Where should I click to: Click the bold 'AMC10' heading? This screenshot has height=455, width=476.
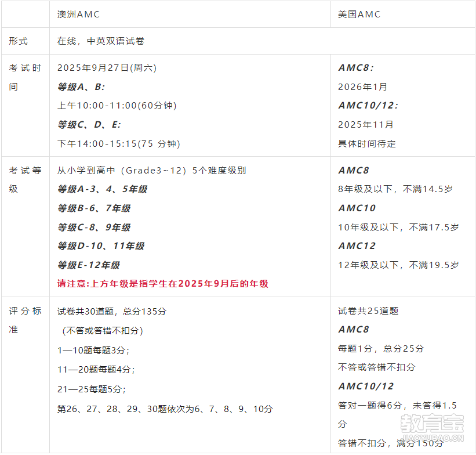click(x=357, y=208)
